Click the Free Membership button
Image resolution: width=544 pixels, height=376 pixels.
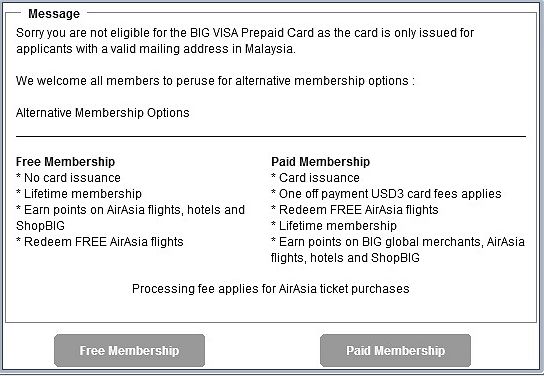pos(129,350)
